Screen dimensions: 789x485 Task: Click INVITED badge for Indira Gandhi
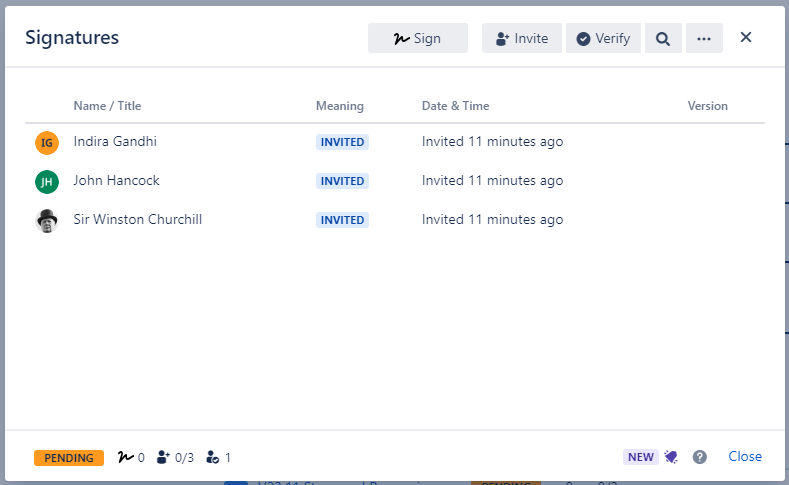point(342,142)
